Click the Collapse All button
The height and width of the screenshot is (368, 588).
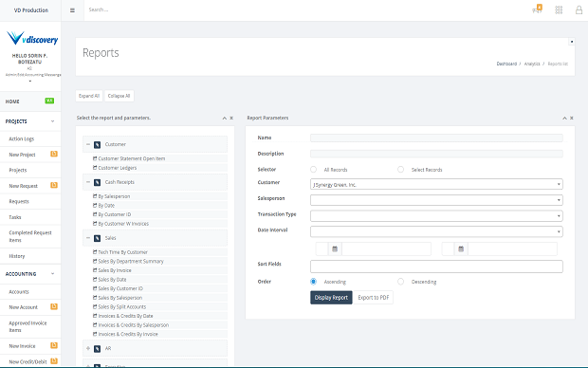pos(119,96)
